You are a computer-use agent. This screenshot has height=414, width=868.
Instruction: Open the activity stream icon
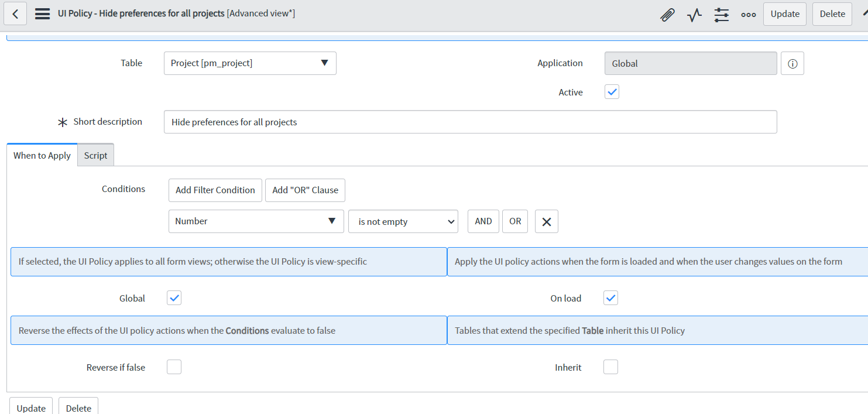point(694,14)
